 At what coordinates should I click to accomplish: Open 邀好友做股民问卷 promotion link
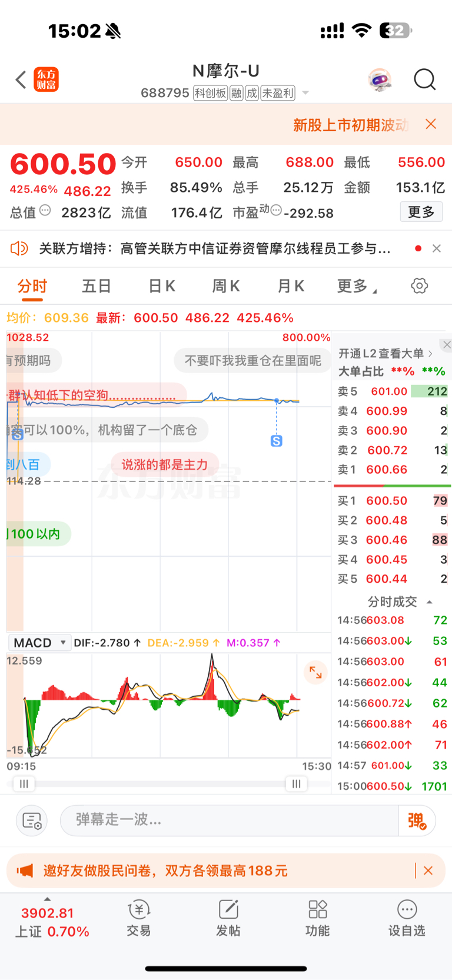(165, 871)
